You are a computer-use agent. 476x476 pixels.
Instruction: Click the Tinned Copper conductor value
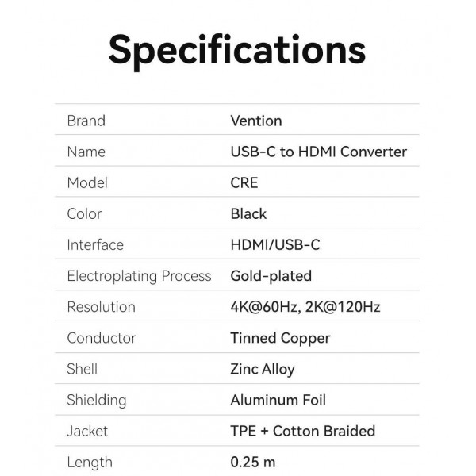[280, 338]
